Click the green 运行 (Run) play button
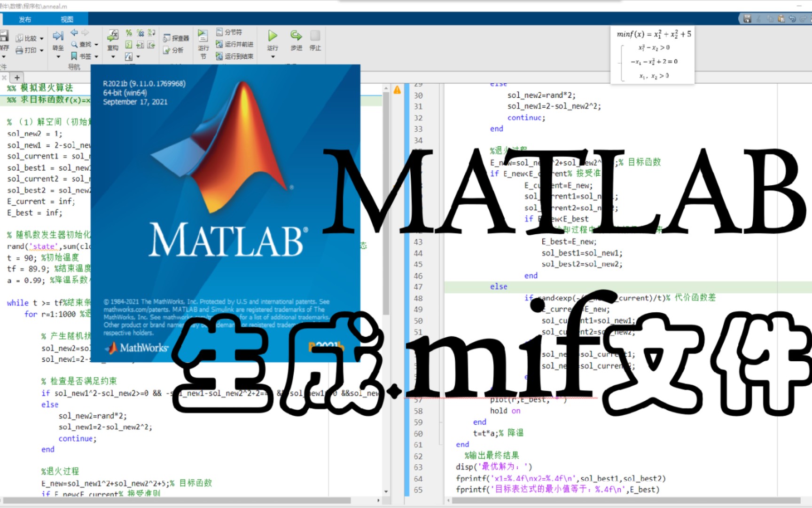Image resolution: width=812 pixels, height=508 pixels. (x=273, y=36)
